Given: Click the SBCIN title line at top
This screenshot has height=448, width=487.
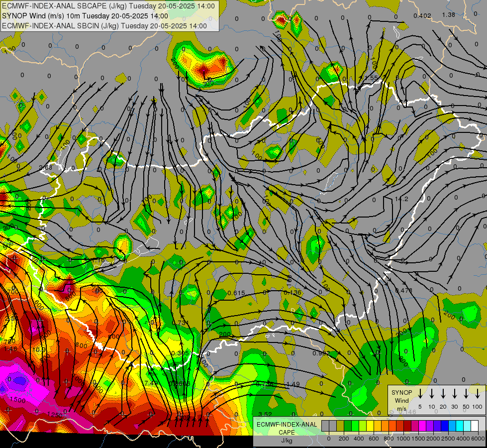Looking at the screenshot, I should click(104, 26).
